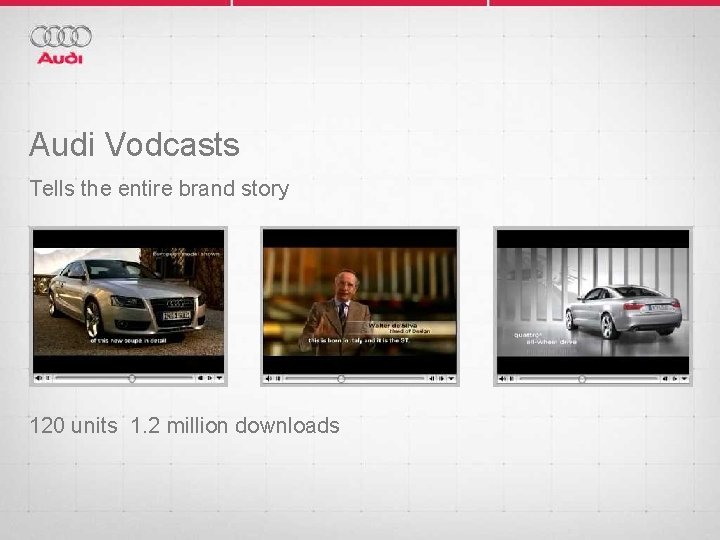Click the seek knob on the quattro video
Screen dimensions: 720x540
pos(582,379)
